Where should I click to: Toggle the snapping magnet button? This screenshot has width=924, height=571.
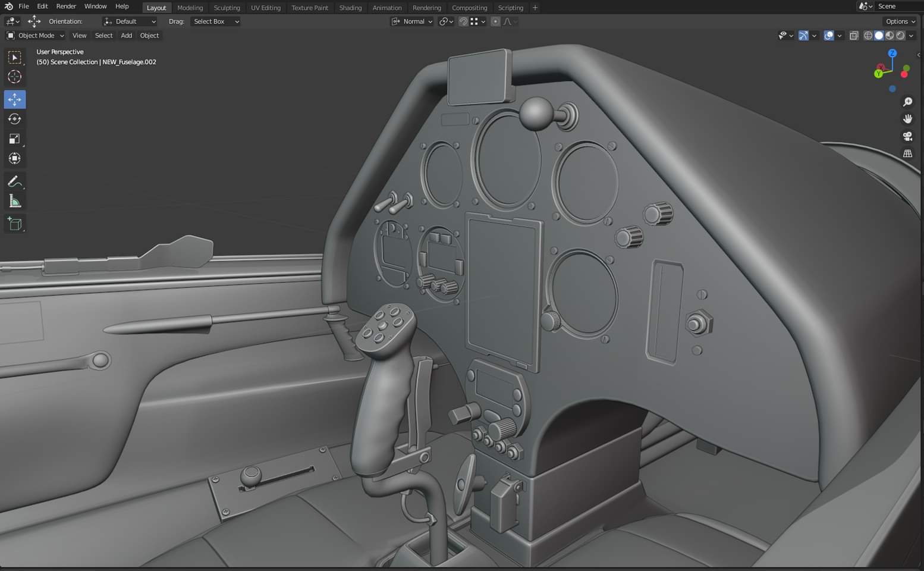pyautogui.click(x=463, y=21)
